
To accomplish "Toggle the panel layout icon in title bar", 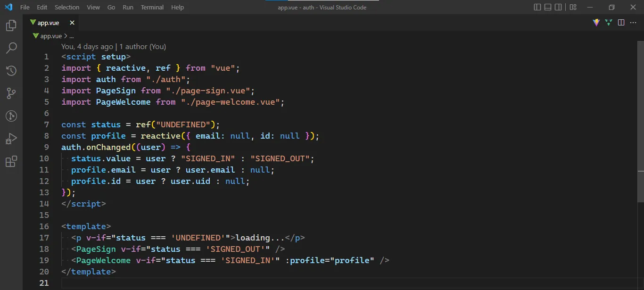I will (x=547, y=7).
